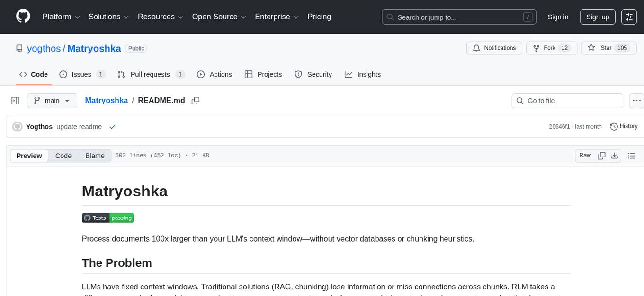Open the file actions ellipsis menu

(636, 100)
